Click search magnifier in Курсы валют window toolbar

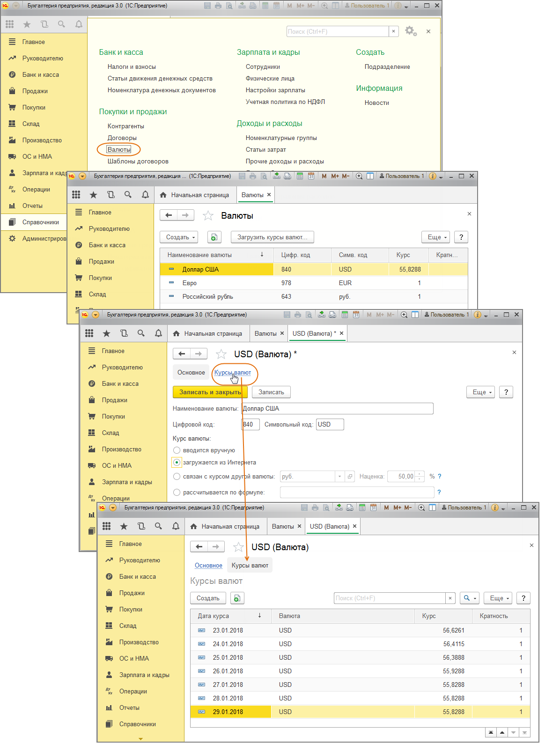(x=158, y=526)
